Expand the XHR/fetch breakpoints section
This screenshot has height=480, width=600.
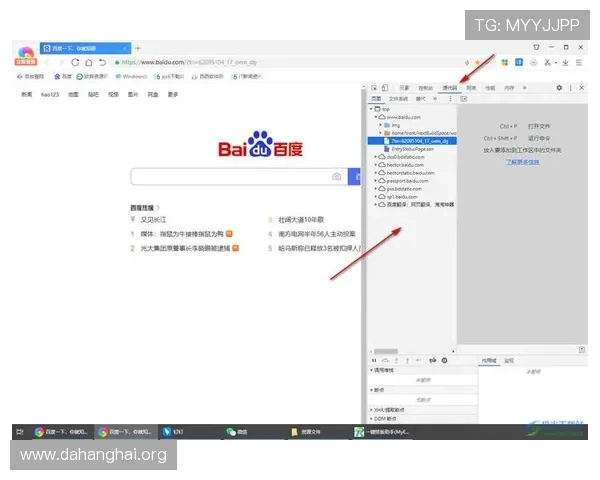coord(372,410)
